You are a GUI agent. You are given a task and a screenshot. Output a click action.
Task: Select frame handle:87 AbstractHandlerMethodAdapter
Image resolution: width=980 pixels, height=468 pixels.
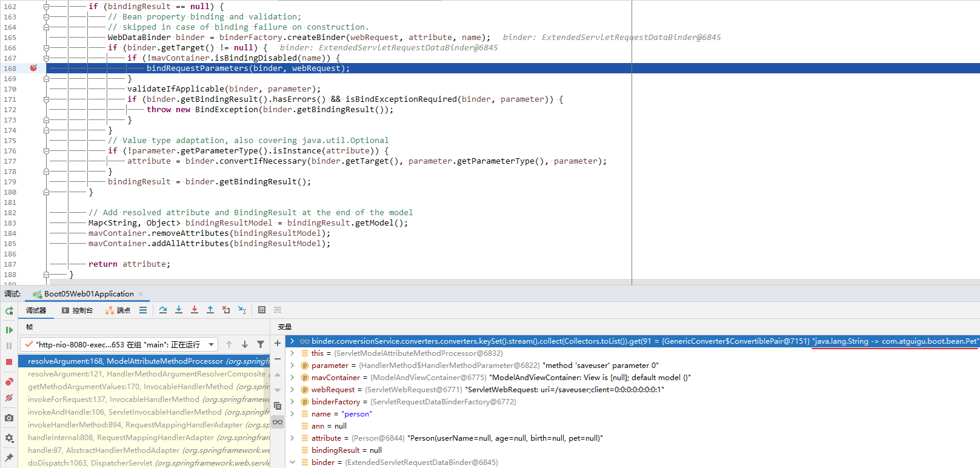point(144,450)
